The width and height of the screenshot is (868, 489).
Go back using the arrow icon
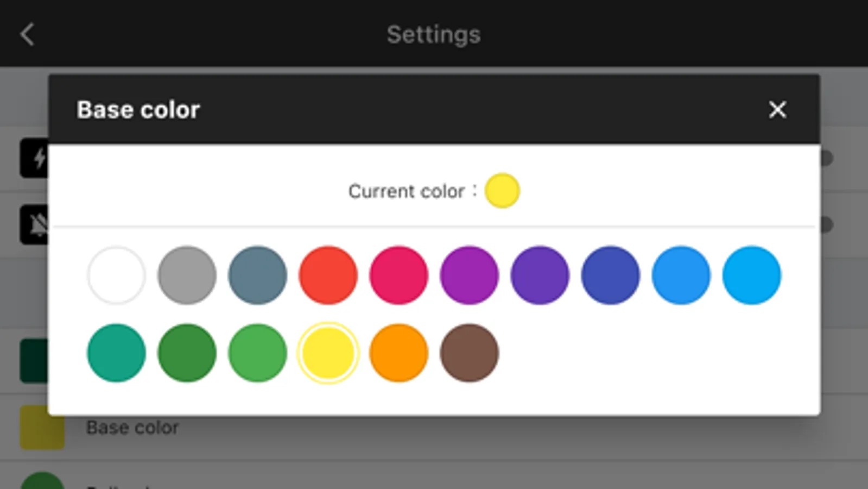click(27, 34)
